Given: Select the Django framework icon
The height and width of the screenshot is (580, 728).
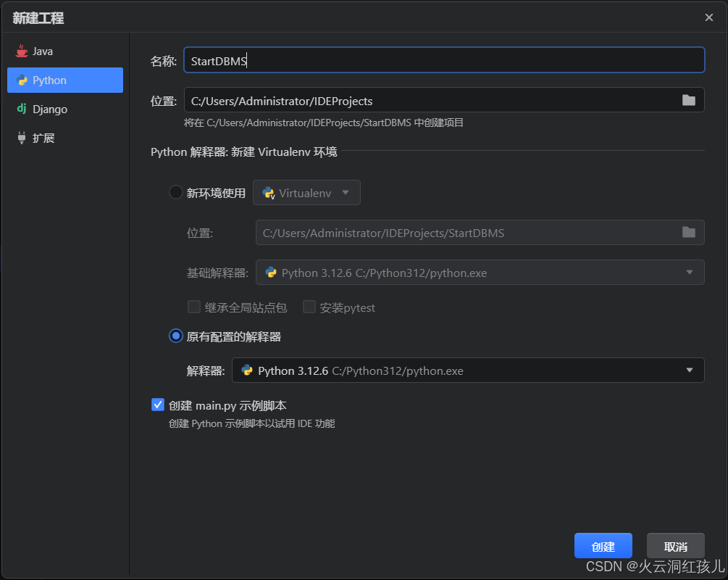Looking at the screenshot, I should pos(21,109).
